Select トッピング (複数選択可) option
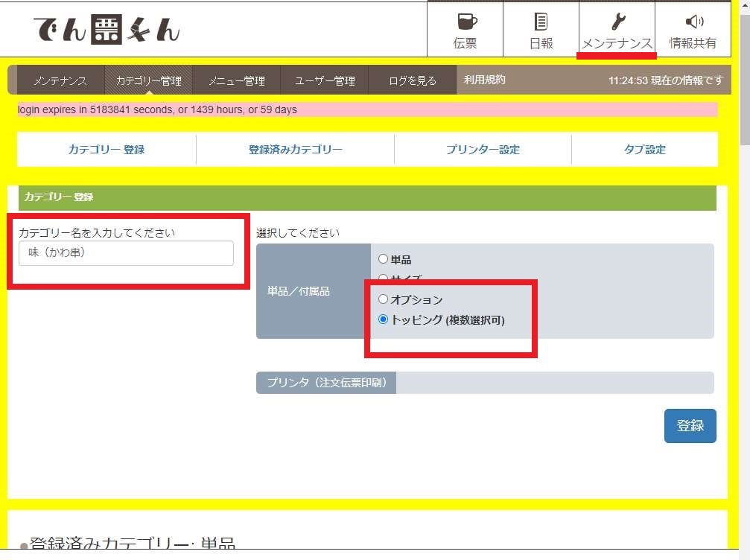The height and width of the screenshot is (560, 750). point(383,319)
